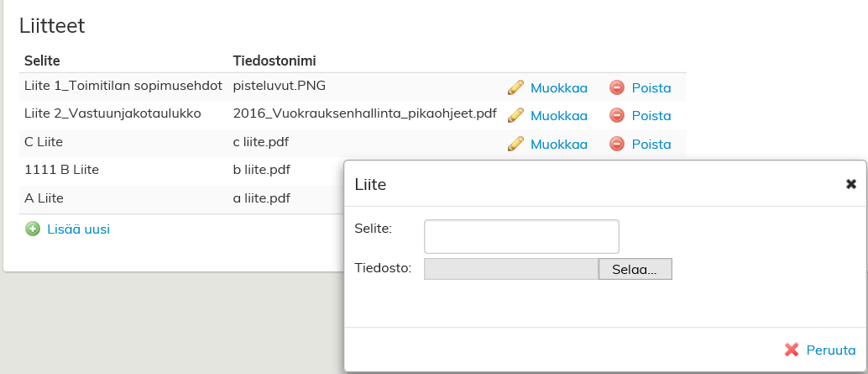Select the A Liite row
The width and height of the screenshot is (868, 374).
[x=44, y=199]
